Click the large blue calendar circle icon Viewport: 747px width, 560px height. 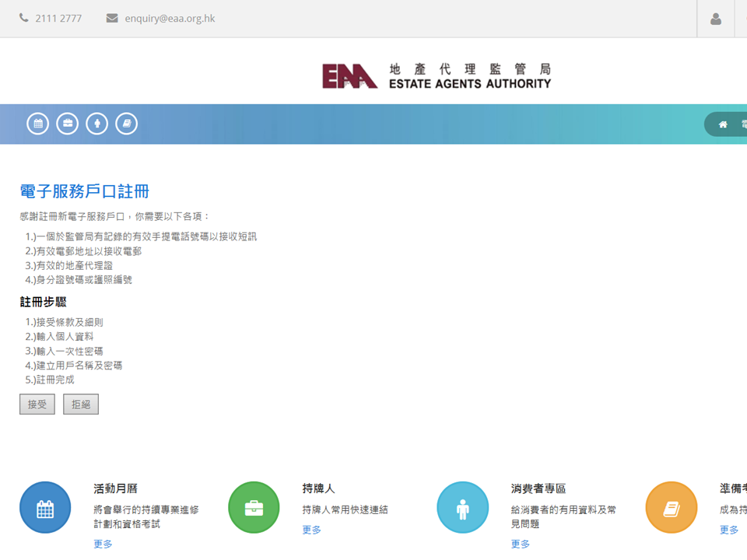(45, 508)
